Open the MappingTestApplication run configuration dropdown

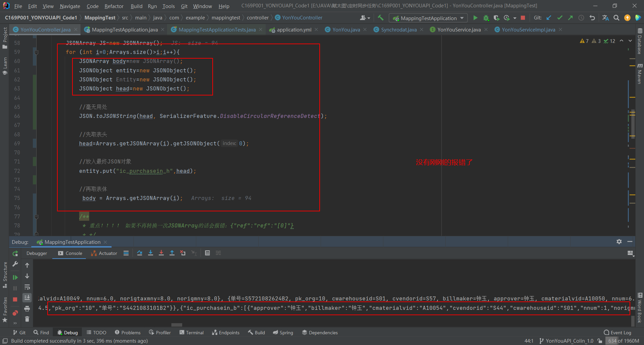tap(428, 18)
